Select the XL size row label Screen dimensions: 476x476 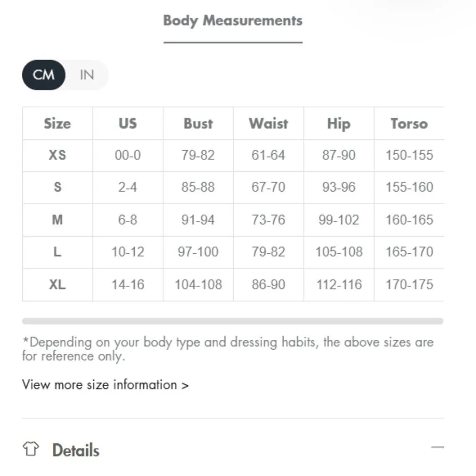click(57, 285)
